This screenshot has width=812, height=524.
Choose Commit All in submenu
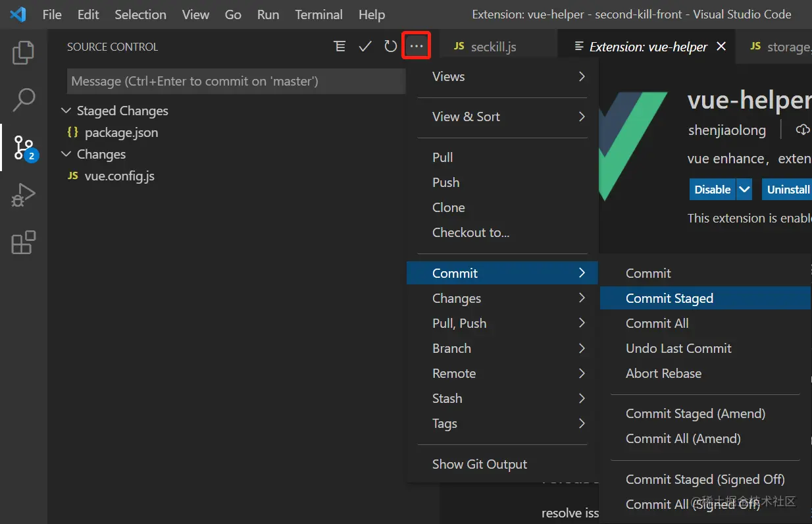coord(705,323)
